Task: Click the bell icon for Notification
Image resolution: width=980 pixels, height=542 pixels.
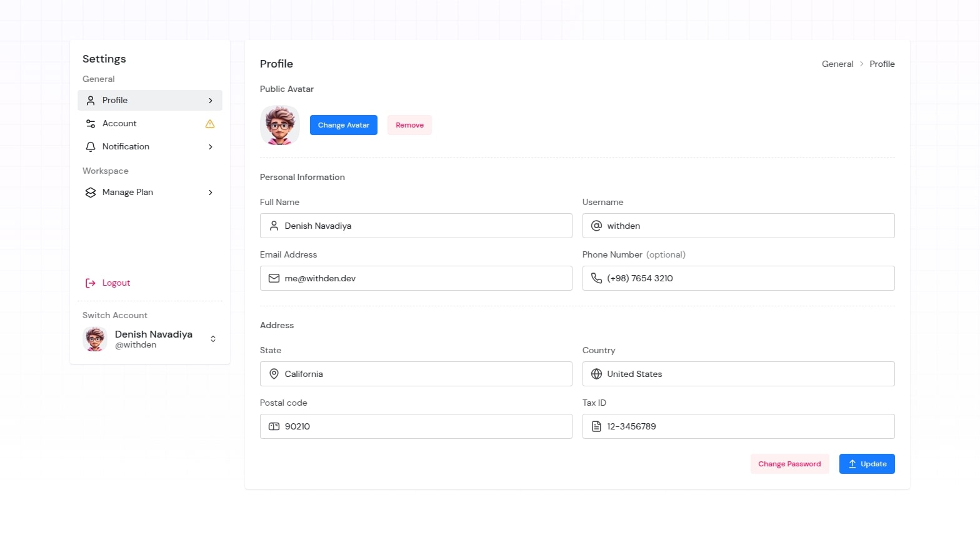Action: tap(91, 147)
